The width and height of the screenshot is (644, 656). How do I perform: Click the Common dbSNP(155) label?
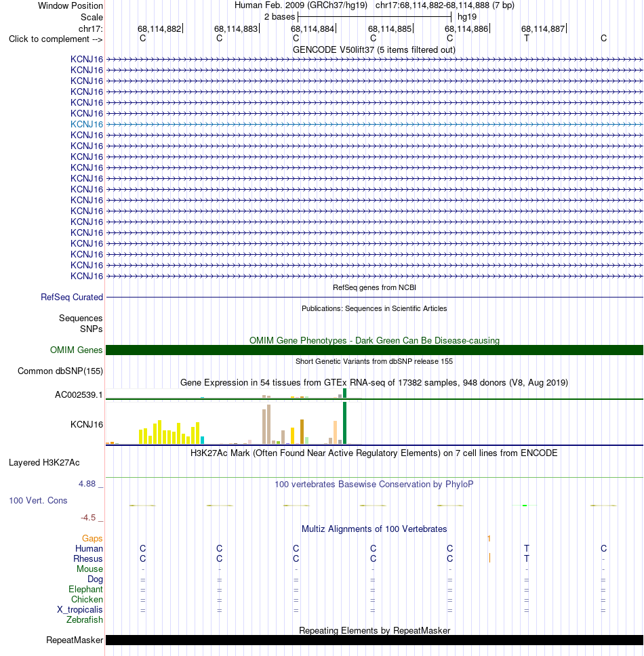coord(60,371)
